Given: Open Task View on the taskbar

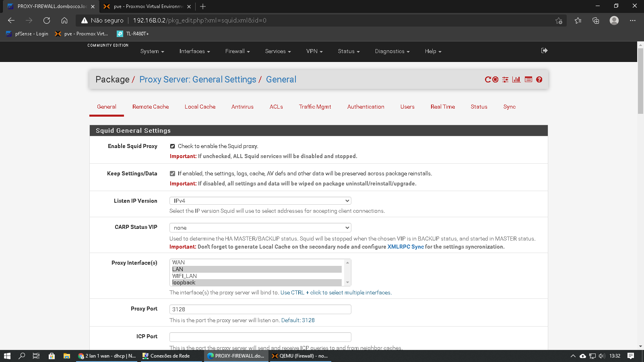Looking at the screenshot, I should 36,356.
